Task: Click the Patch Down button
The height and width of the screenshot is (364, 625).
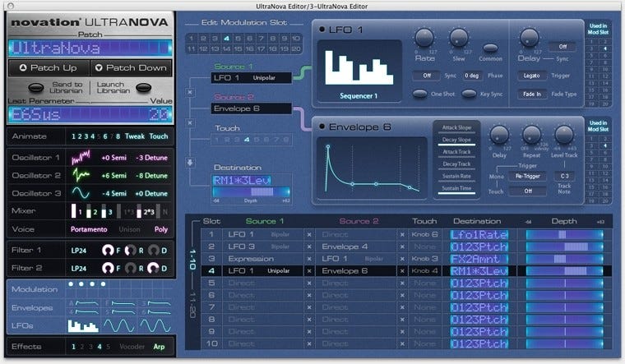Action: pyautogui.click(x=130, y=68)
